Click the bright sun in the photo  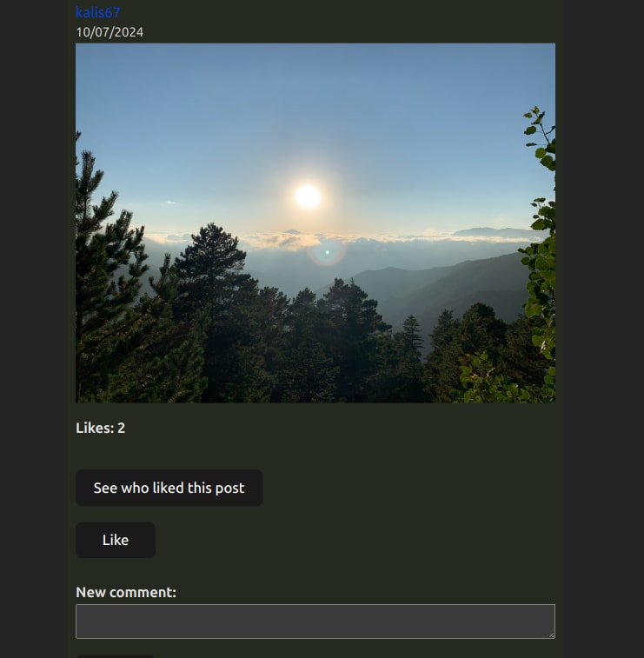click(x=308, y=196)
